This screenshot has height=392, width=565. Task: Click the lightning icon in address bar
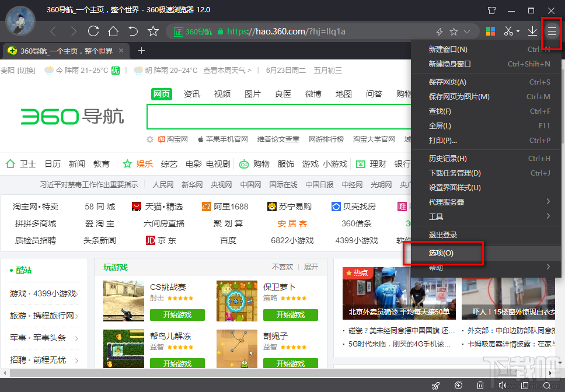pos(440,31)
